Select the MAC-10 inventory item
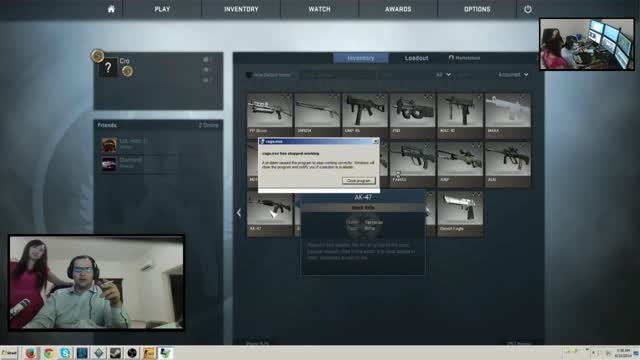 coord(460,115)
